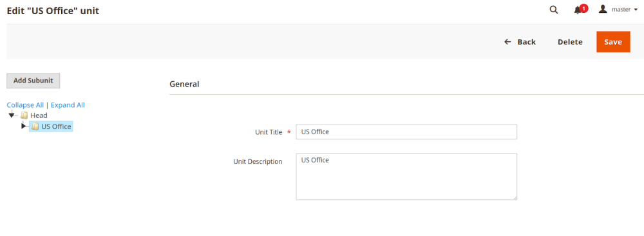Collapse the Head tree node arrow

(x=11, y=115)
